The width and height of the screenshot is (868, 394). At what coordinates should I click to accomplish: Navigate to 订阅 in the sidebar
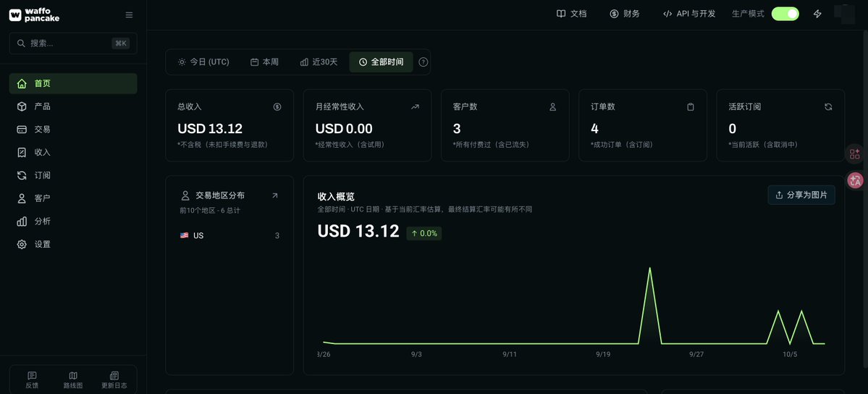coord(73,175)
